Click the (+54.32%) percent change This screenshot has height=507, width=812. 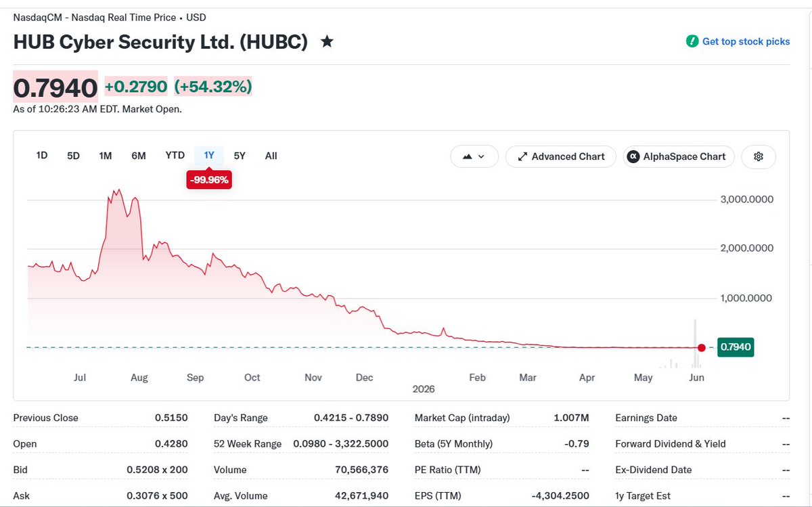coord(213,87)
